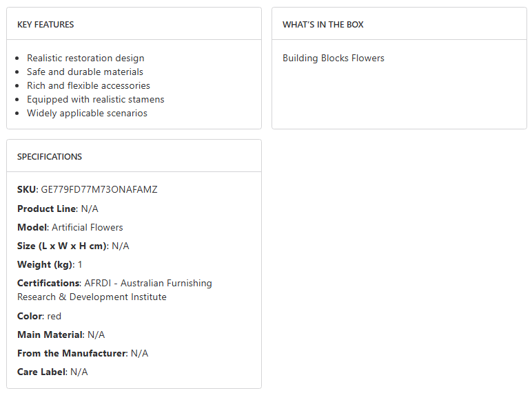This screenshot has width=532, height=393.
Task: Click 'Rich and flexible accessories' bullet
Action: coord(88,86)
